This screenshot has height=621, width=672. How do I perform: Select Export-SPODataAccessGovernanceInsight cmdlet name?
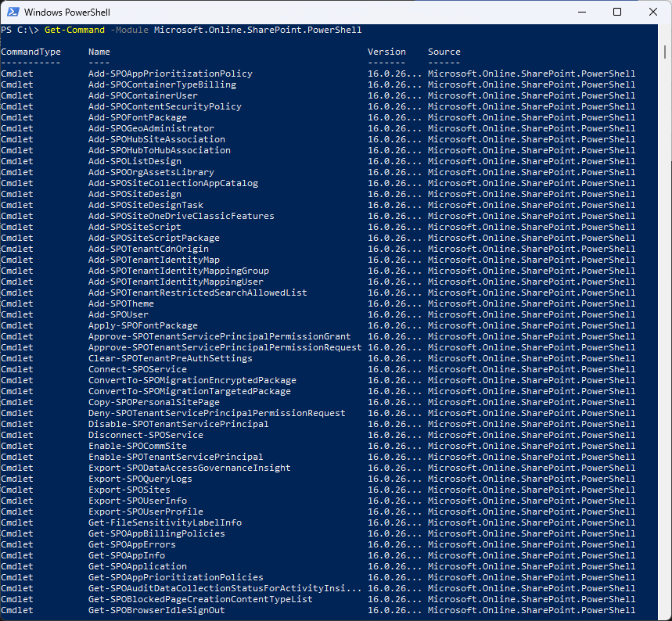coord(190,468)
